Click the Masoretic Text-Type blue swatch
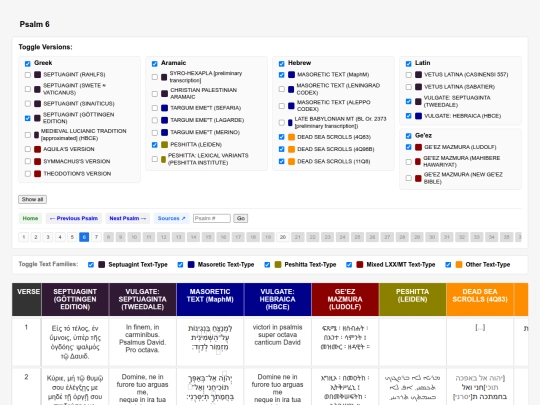 tap(191, 264)
